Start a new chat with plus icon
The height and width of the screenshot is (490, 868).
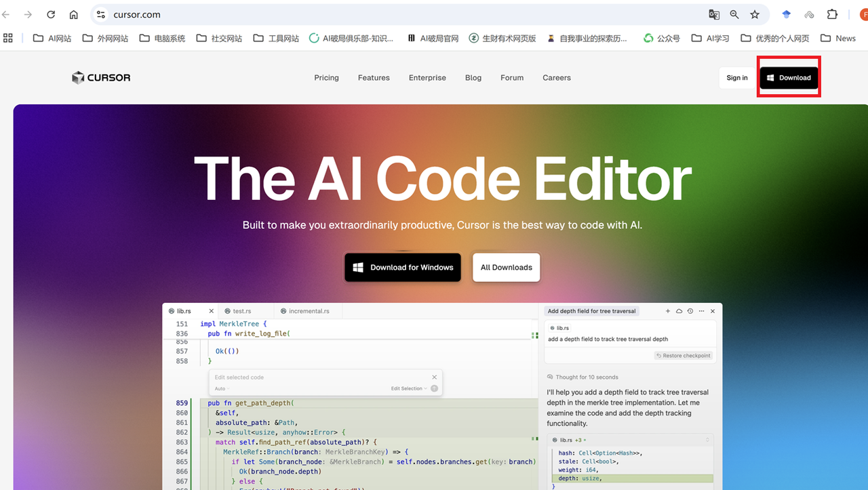[668, 311]
